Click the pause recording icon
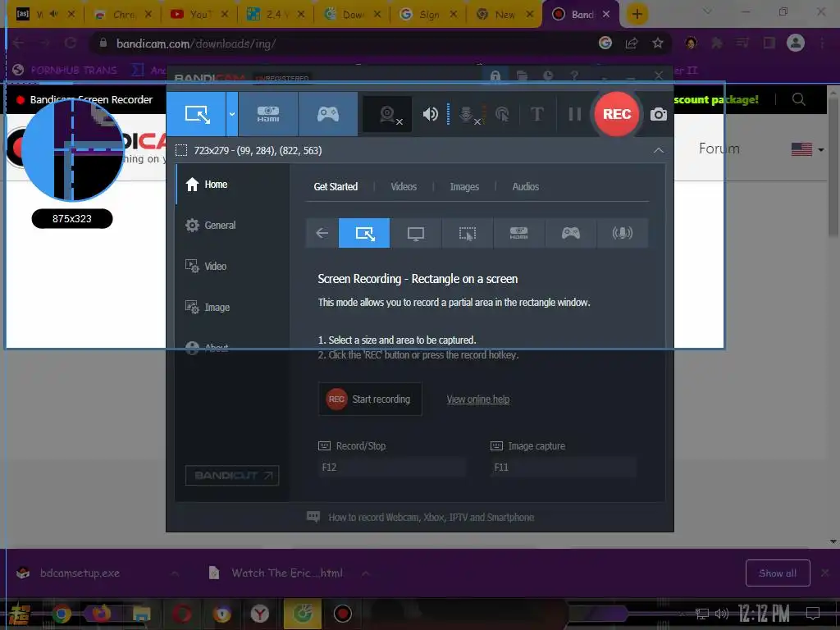The image size is (840, 630). tap(574, 114)
